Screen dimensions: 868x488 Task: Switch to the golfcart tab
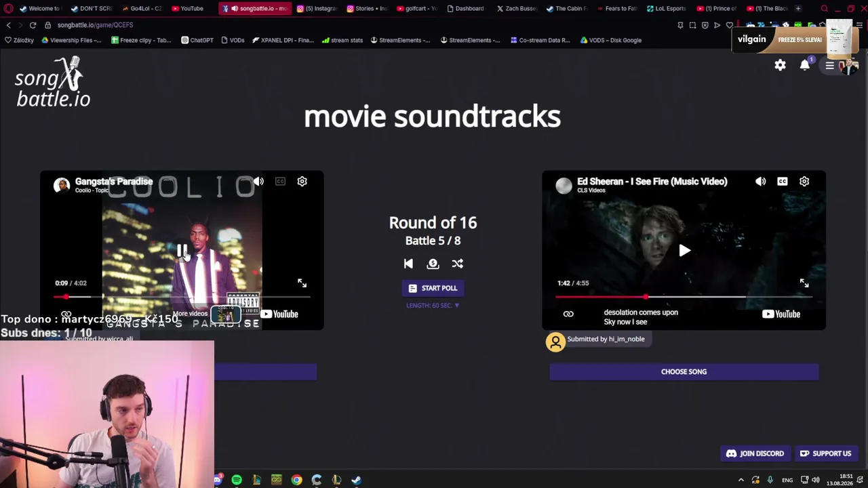click(416, 9)
